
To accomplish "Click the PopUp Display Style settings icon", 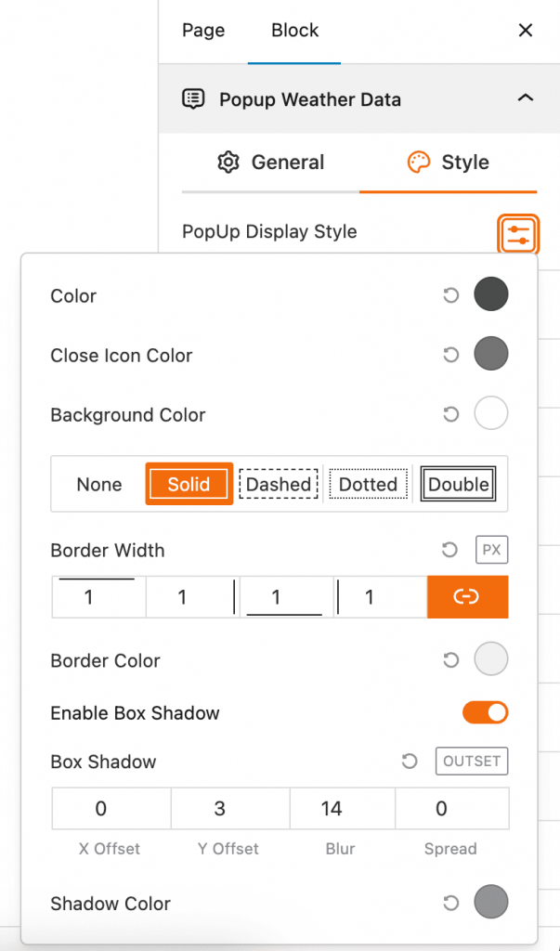I will pyautogui.click(x=517, y=233).
